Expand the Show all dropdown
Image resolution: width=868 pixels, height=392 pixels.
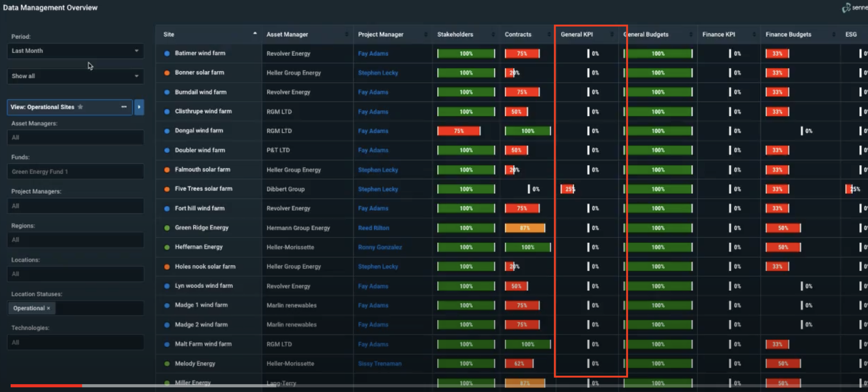(75, 76)
